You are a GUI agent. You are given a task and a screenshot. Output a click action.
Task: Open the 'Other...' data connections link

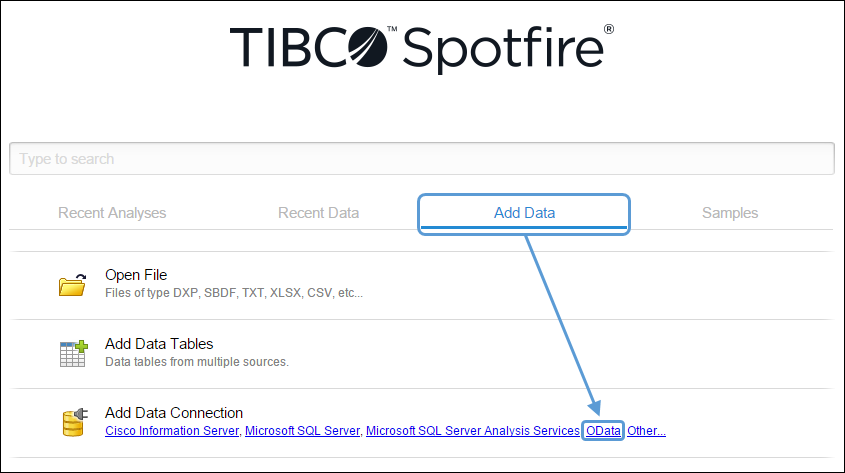(646, 431)
